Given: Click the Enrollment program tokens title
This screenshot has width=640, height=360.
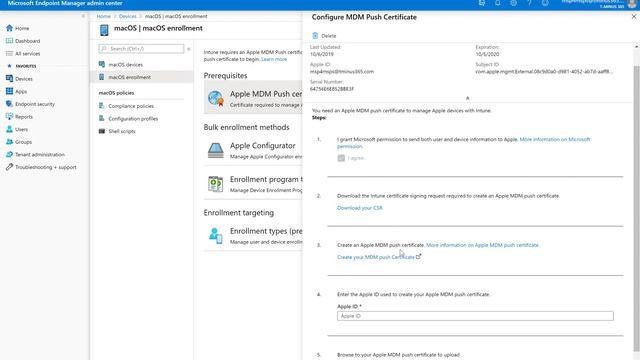Looking at the screenshot, I should [266, 179].
